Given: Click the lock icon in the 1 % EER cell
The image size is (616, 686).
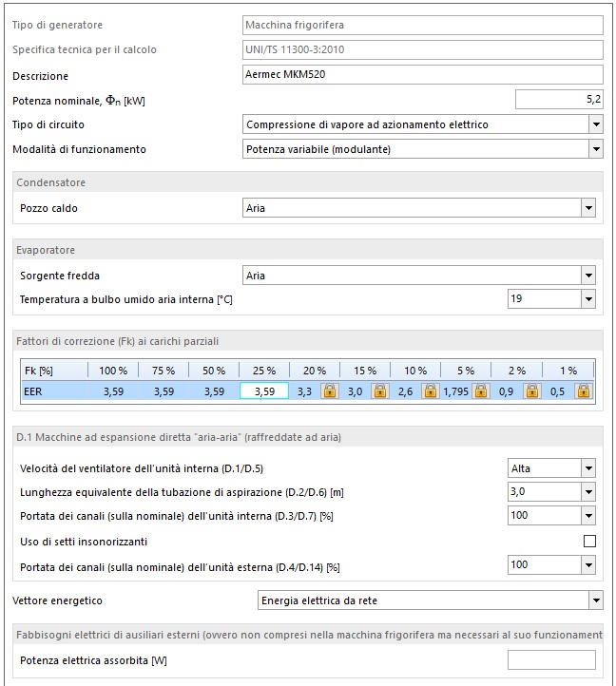Looking at the screenshot, I should pos(584,391).
